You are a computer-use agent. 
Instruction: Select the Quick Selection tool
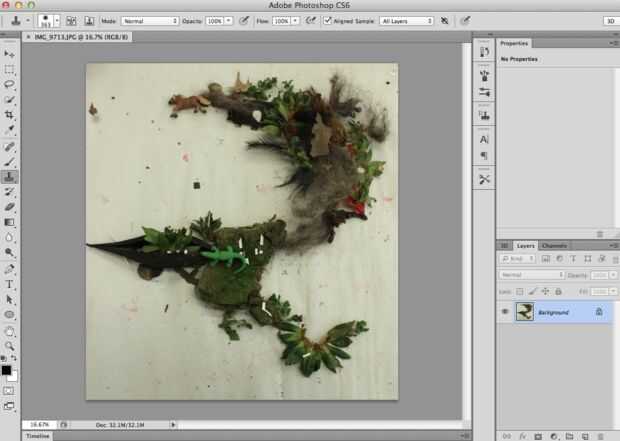pos(9,99)
